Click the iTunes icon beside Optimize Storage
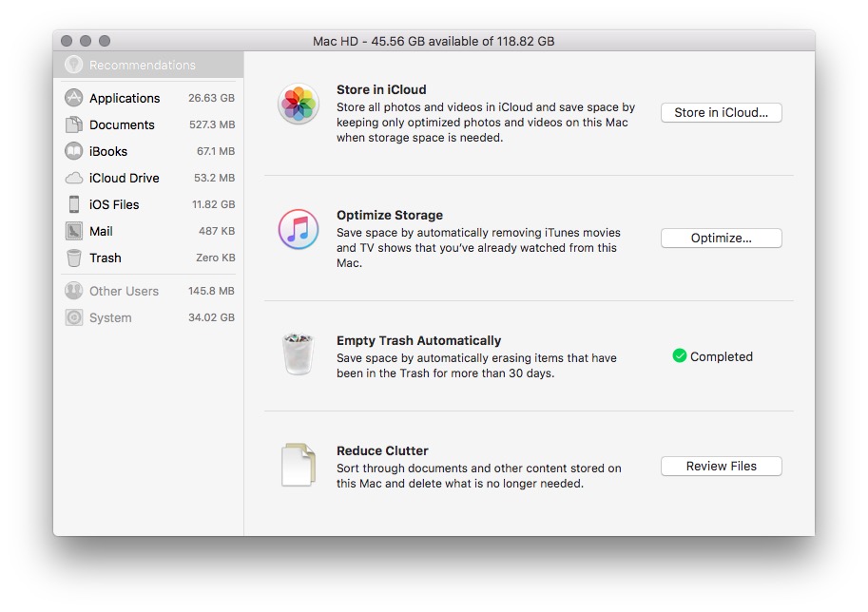 click(299, 229)
